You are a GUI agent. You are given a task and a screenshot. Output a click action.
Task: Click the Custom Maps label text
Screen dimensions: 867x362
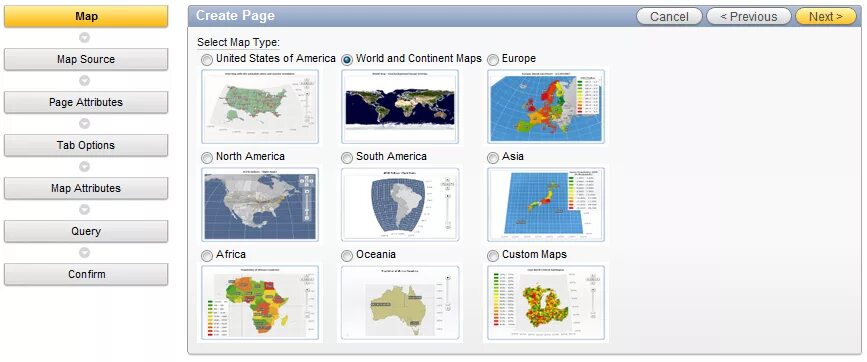tap(534, 255)
